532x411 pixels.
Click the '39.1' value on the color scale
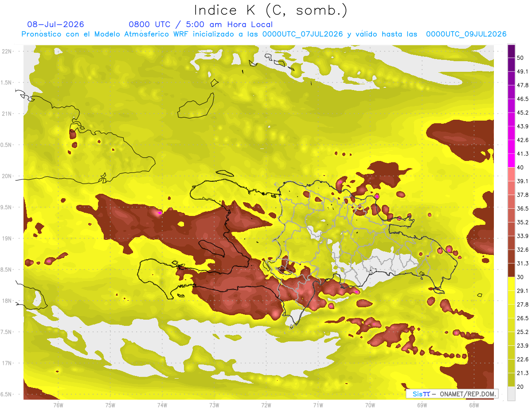(x=523, y=181)
